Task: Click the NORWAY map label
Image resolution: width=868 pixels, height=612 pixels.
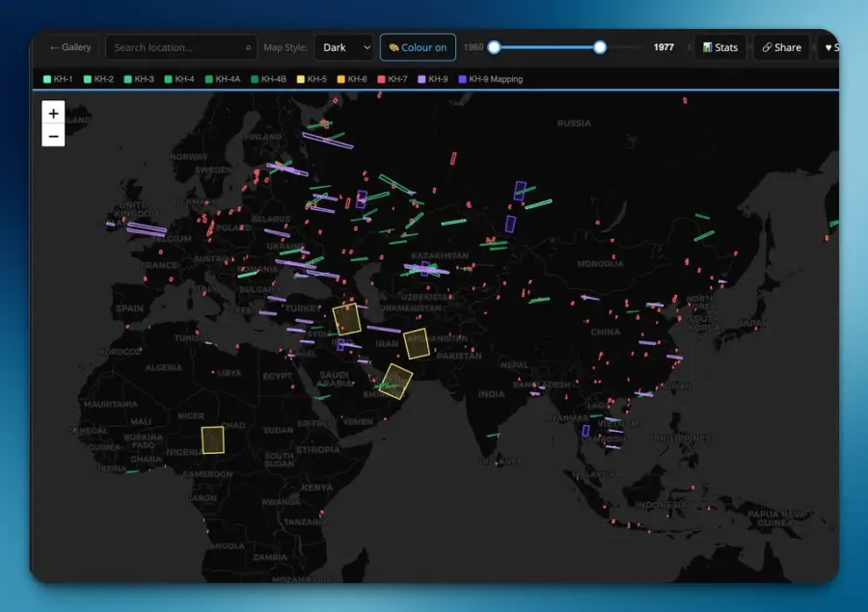Action: (189, 157)
